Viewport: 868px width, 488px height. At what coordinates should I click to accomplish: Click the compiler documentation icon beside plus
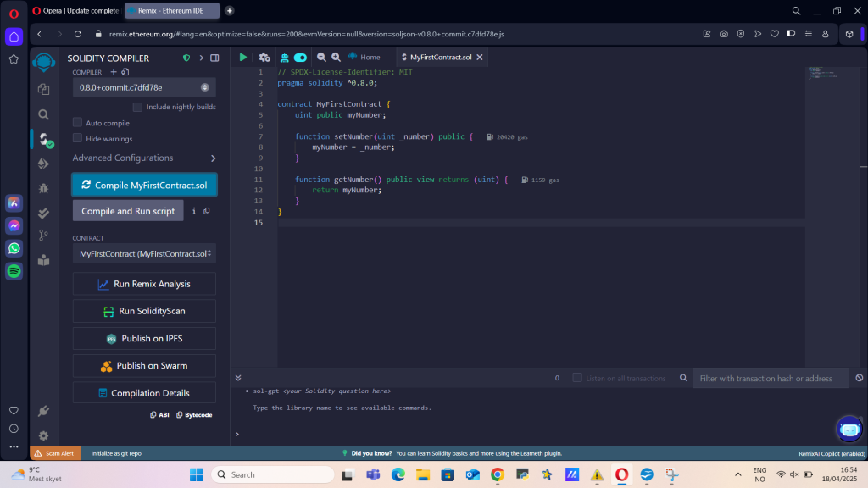(125, 72)
